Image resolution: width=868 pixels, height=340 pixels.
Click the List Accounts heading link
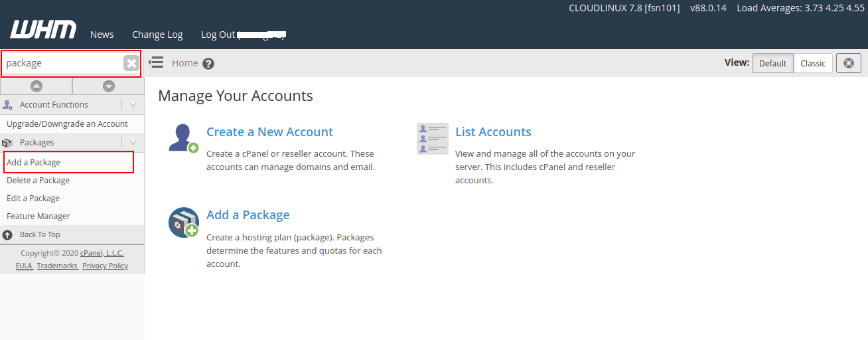(x=493, y=131)
